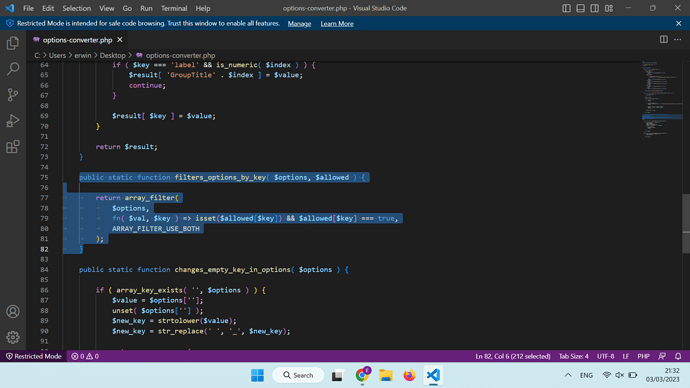The height and width of the screenshot is (388, 690).
Task: Click line number 75 in the gutter
Action: tap(44, 177)
